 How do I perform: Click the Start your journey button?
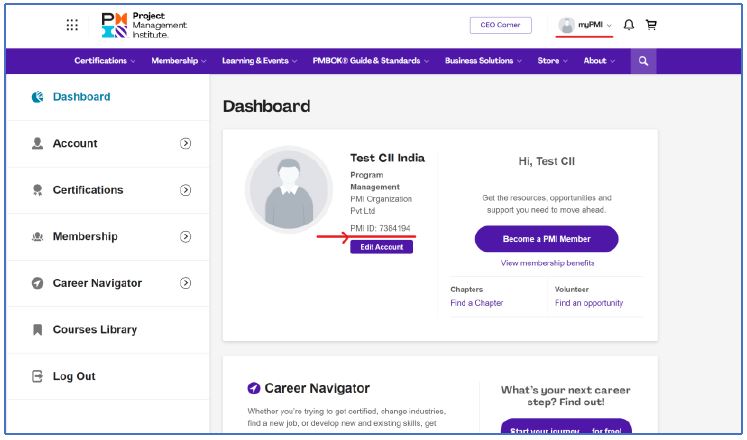[566, 428]
